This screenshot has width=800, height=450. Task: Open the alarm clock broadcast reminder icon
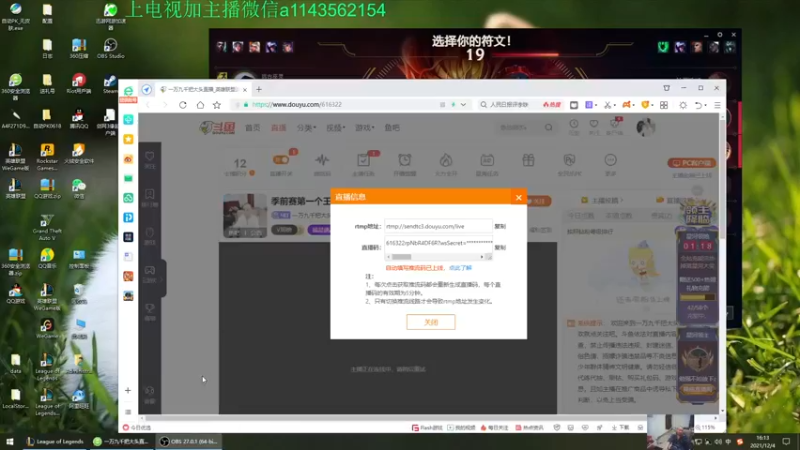tap(405, 160)
